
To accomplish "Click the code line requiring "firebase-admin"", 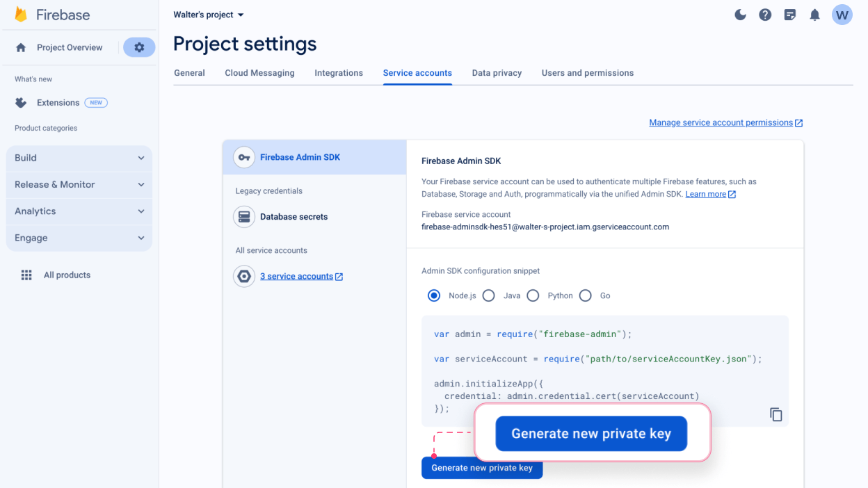I will pos(533,334).
